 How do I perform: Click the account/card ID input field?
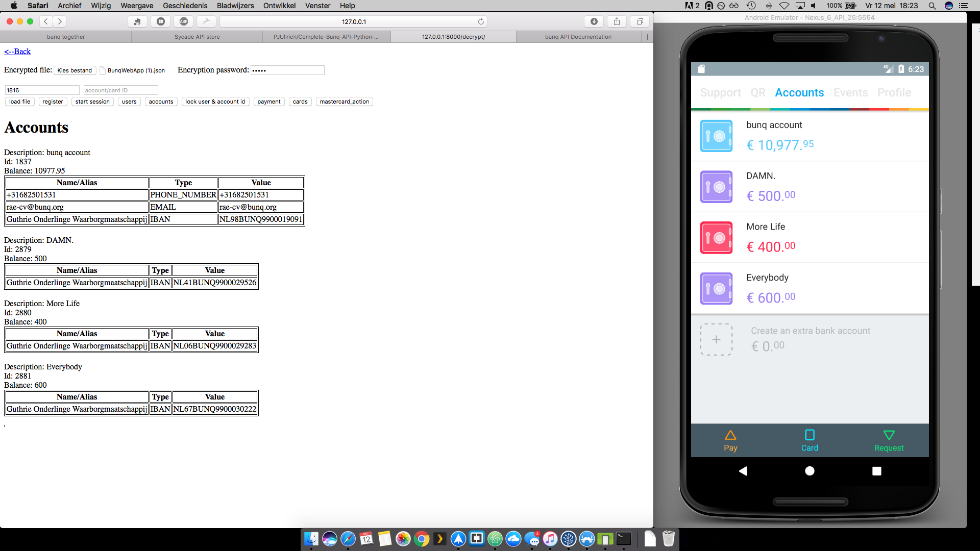point(120,90)
